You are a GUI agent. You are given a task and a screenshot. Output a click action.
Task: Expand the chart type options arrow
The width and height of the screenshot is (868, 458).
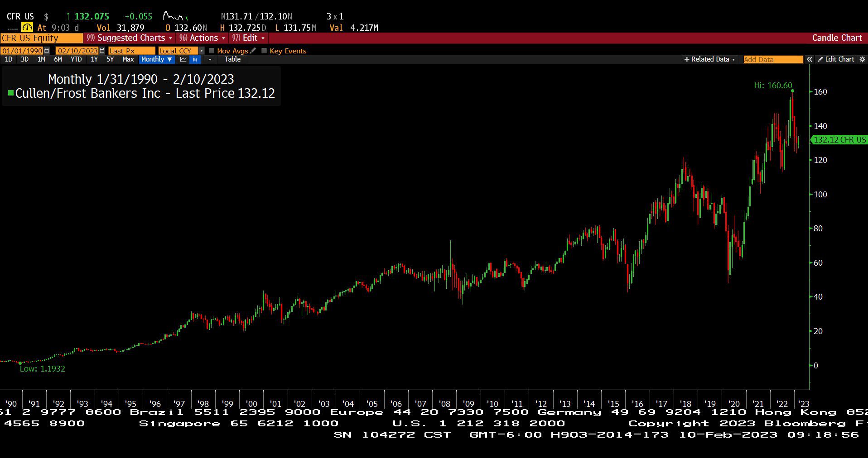pyautogui.click(x=210, y=59)
